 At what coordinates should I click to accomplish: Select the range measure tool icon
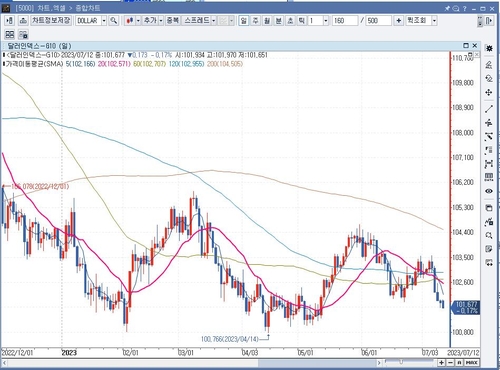[489, 164]
